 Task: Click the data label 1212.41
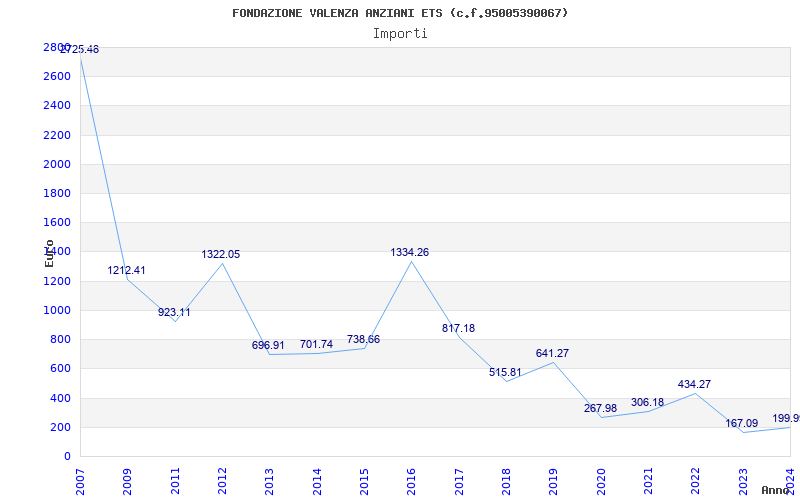[x=127, y=270]
